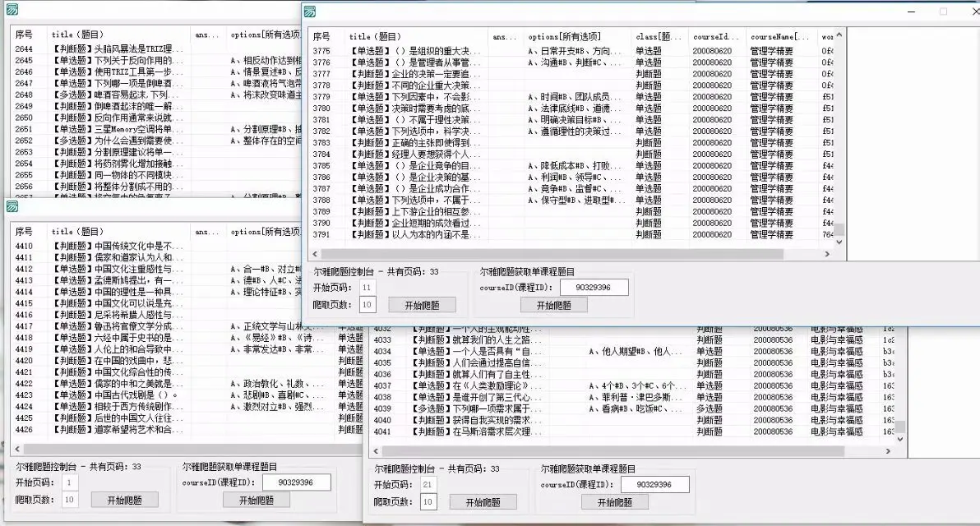Image resolution: width=980 pixels, height=526 pixels.
Task: Select the 开始页码 field showing 21
Action: 427,483
